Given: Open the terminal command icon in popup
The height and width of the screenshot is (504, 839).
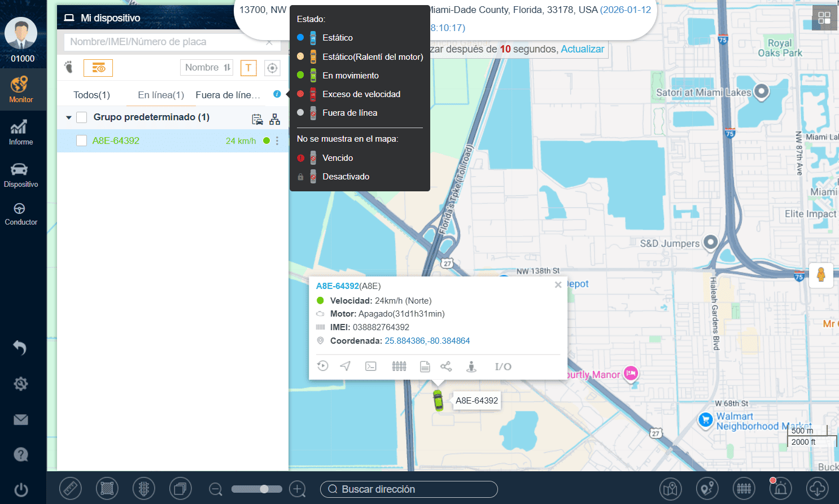Looking at the screenshot, I should 371,366.
